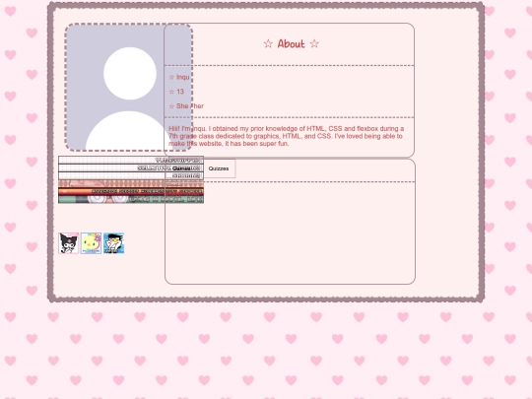Click the yellow chick stamp icon
The height and width of the screenshot is (399, 532).
[91, 243]
